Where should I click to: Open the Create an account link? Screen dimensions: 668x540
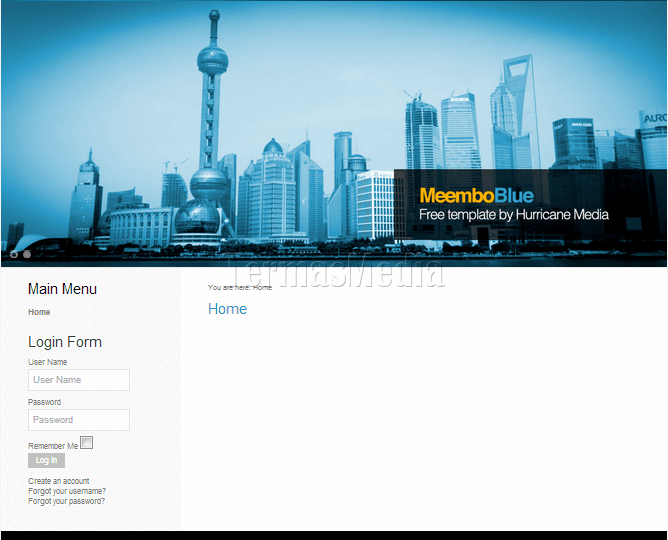[x=59, y=481]
